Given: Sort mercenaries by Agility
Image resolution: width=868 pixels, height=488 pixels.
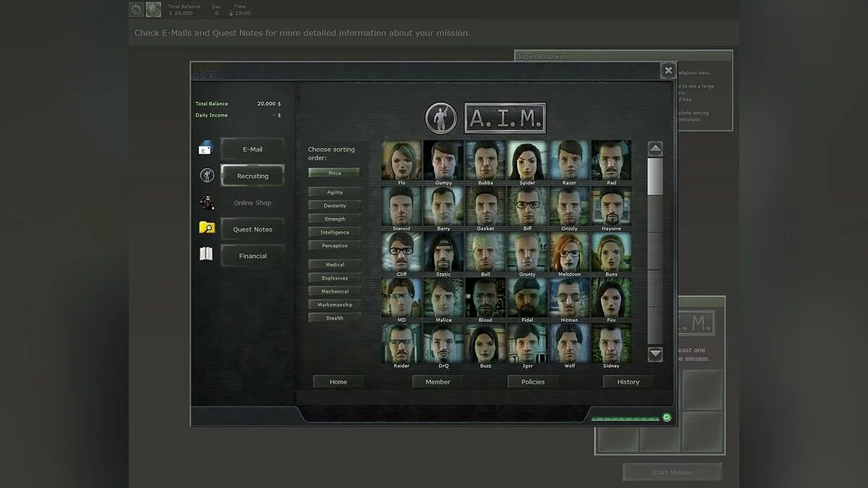Looking at the screenshot, I should coord(334,192).
